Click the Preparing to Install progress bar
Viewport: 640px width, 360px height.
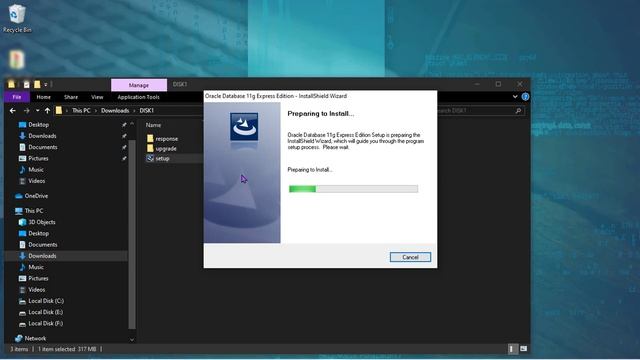click(353, 189)
